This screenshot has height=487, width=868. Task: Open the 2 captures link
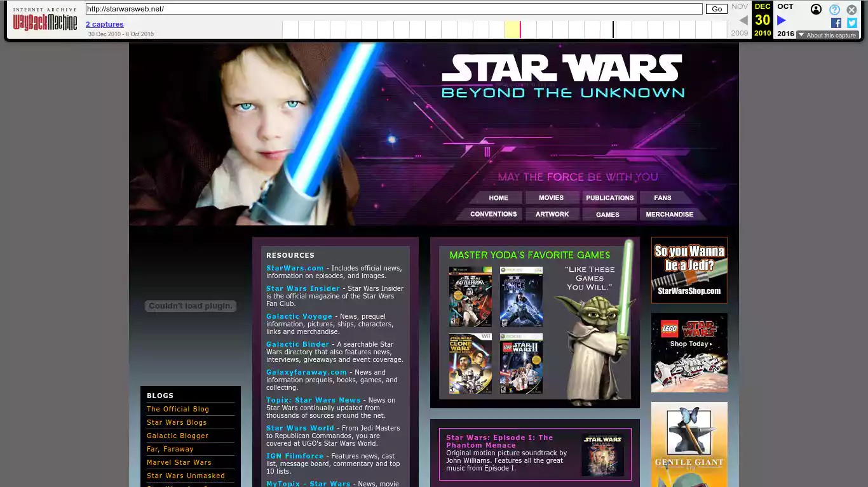(105, 24)
